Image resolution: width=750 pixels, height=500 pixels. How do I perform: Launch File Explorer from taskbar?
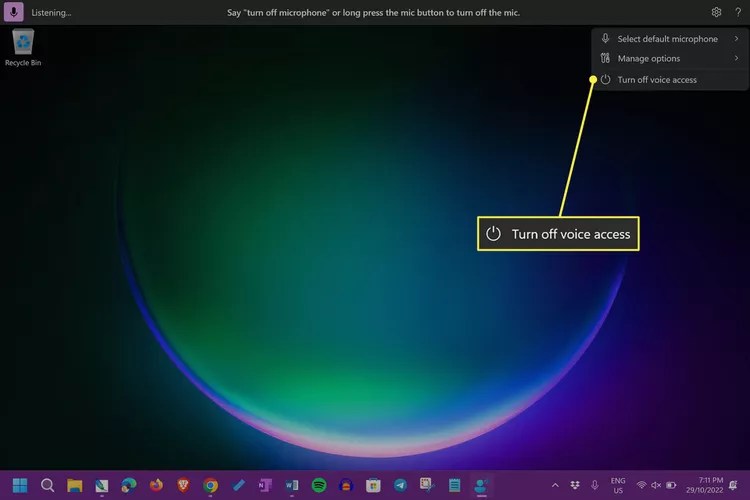coord(75,485)
